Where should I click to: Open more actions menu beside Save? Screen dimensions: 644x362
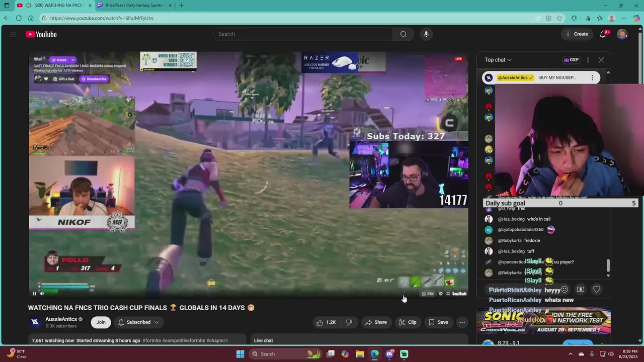tap(462, 322)
